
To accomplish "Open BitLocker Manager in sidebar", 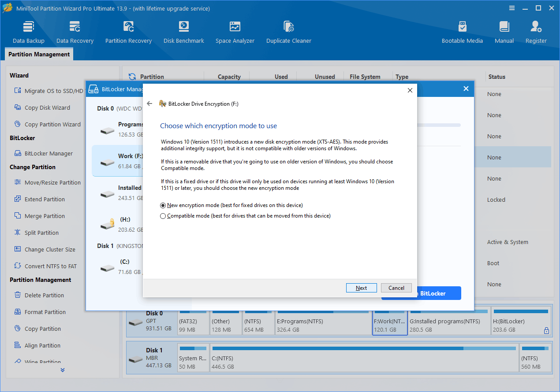I will (x=43, y=153).
